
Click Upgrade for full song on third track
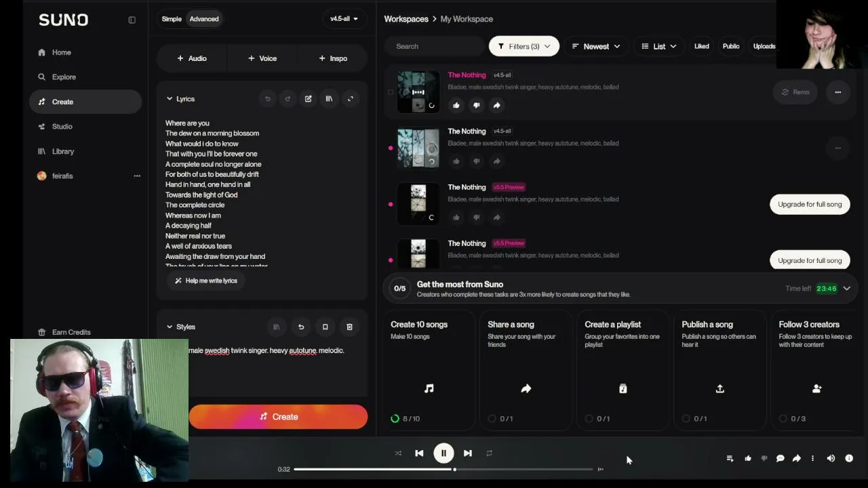[810, 204]
